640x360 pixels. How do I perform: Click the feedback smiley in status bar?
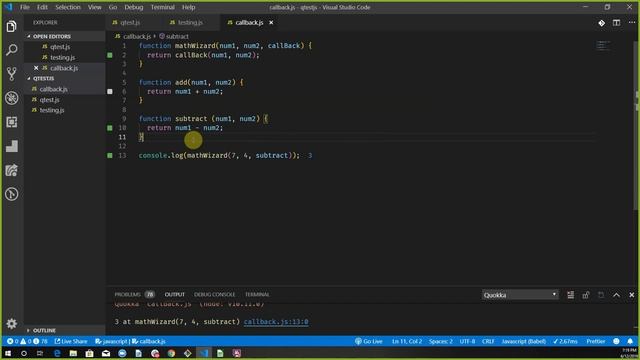tap(616, 341)
